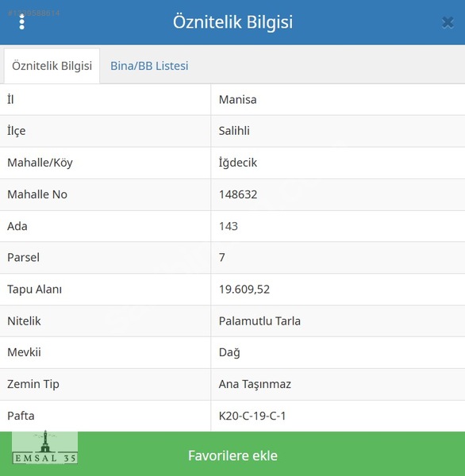This screenshot has height=476, width=465.
Task: Click the Pafta row label
Action: coord(21,416)
